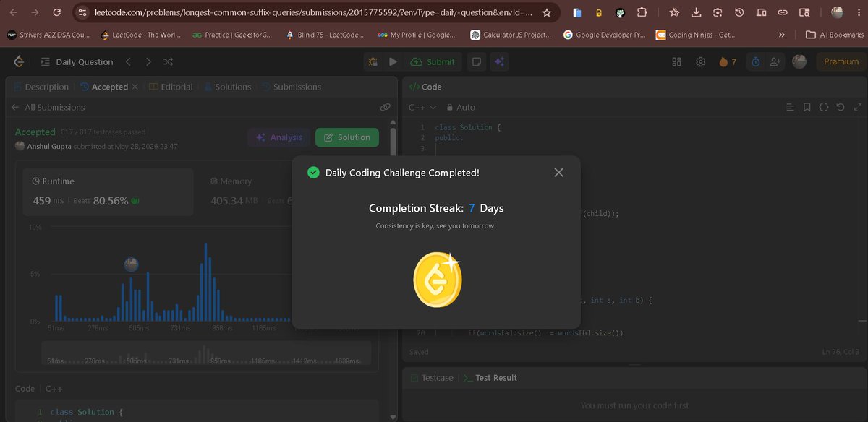Start the timer clock icon
This screenshot has height=422, width=868.
coord(756,61)
